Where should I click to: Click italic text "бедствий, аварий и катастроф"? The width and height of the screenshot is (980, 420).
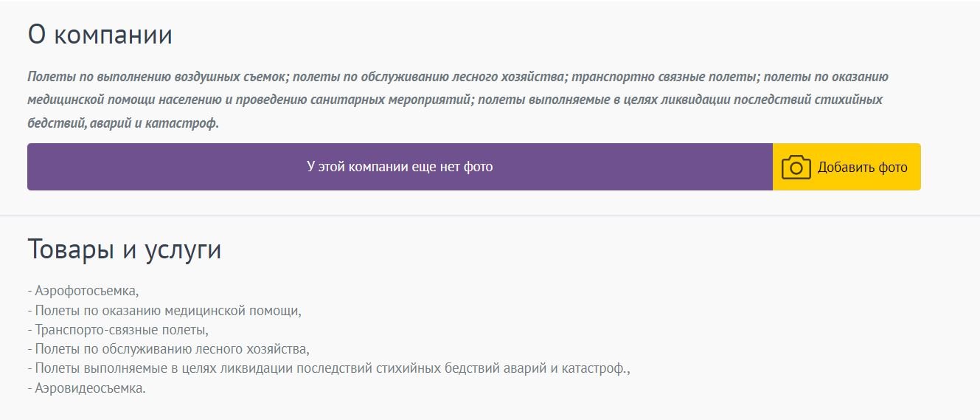pyautogui.click(x=122, y=123)
